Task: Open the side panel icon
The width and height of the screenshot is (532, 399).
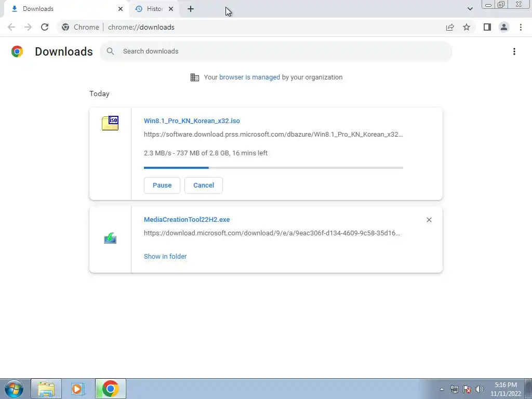Action: pos(487,27)
